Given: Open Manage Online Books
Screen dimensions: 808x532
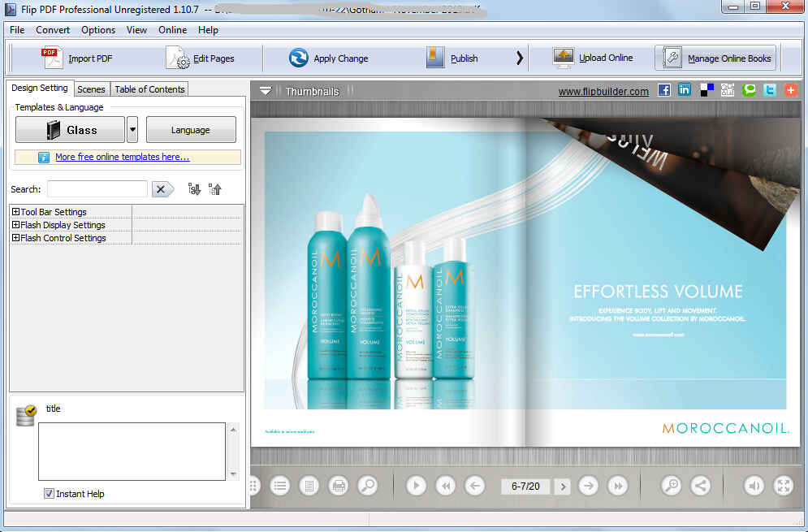Looking at the screenshot, I should point(715,58).
